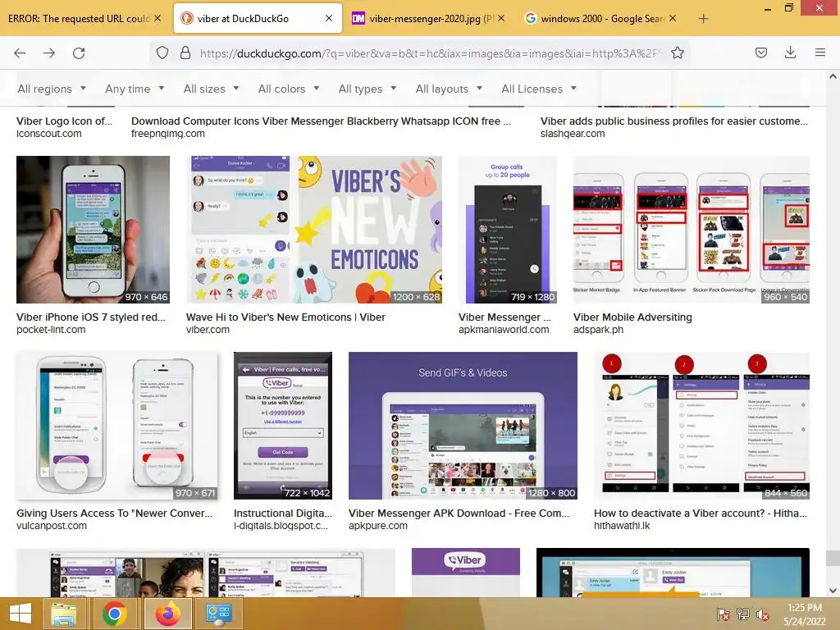Click the DuckDuckGo URL address bar
The height and width of the screenshot is (630, 840).
tap(431, 53)
